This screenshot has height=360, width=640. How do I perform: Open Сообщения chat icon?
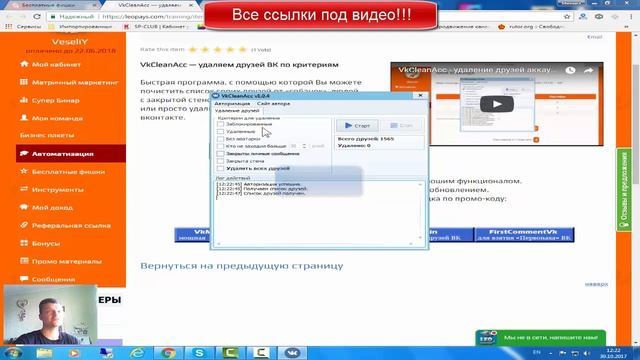[x=24, y=279]
